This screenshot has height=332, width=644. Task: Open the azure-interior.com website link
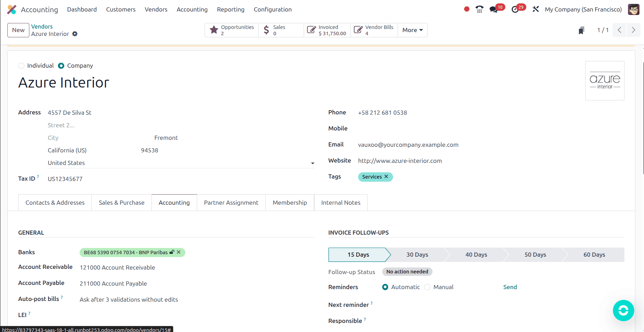tap(400, 161)
